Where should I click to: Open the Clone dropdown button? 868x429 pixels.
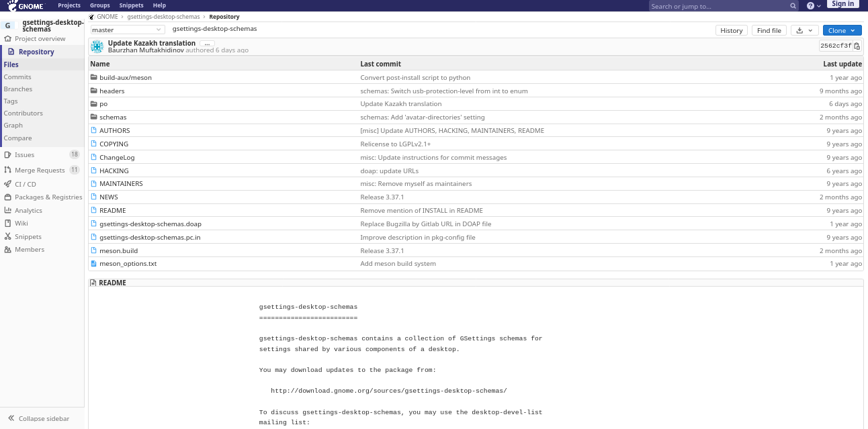[x=842, y=30]
